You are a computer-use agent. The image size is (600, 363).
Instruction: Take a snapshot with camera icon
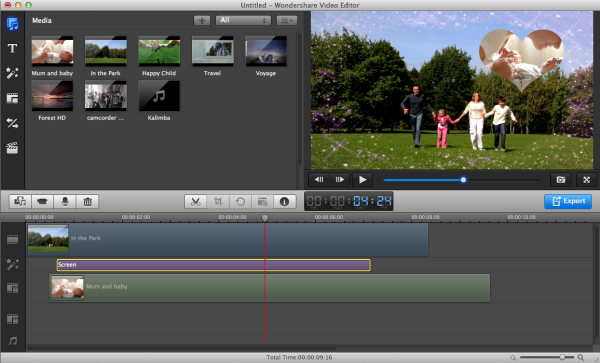(x=561, y=180)
